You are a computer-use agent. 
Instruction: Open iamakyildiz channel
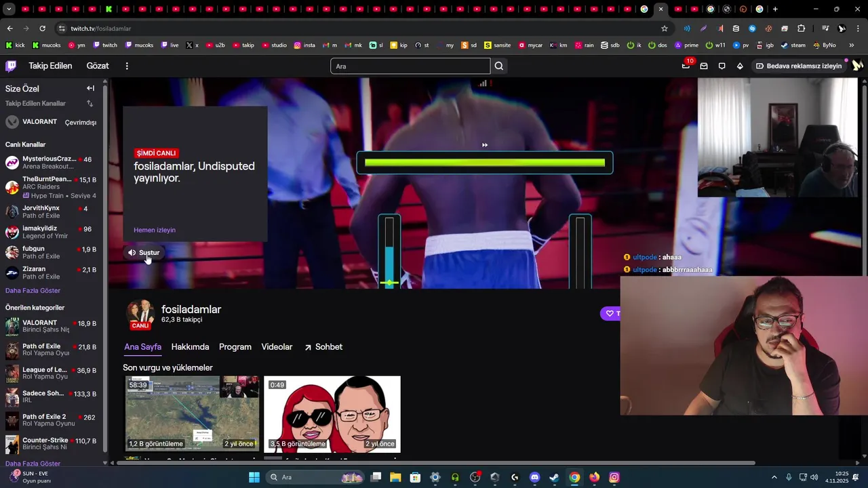51,232
